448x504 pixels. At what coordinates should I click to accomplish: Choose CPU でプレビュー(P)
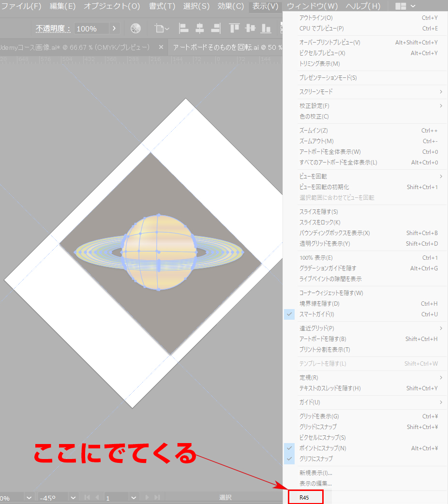365,29
